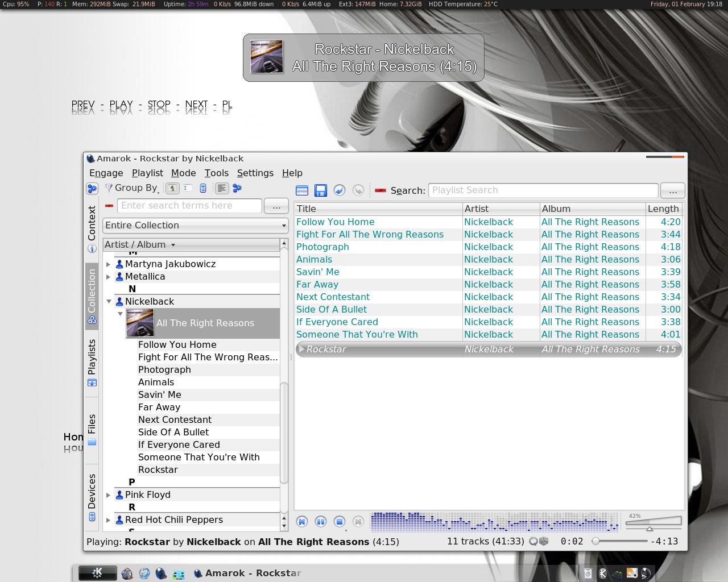Expand the Pink Floyd artist node
Viewport: 728px width, 582px height.
[108, 495]
